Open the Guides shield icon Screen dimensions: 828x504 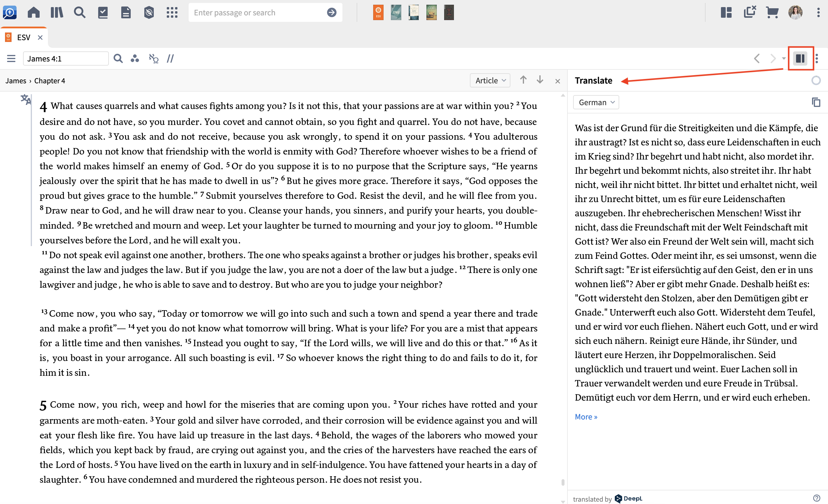pyautogui.click(x=149, y=13)
